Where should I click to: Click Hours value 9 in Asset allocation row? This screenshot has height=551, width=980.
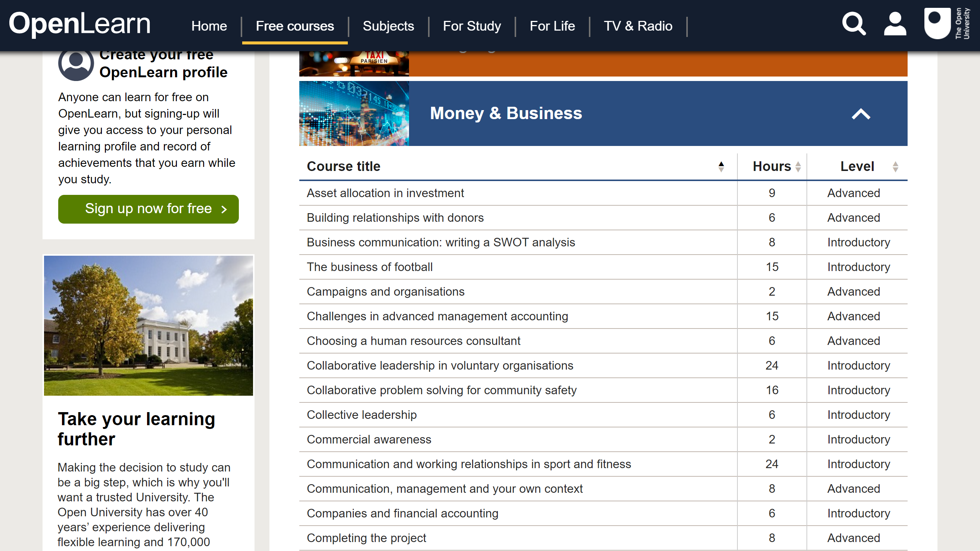click(772, 193)
